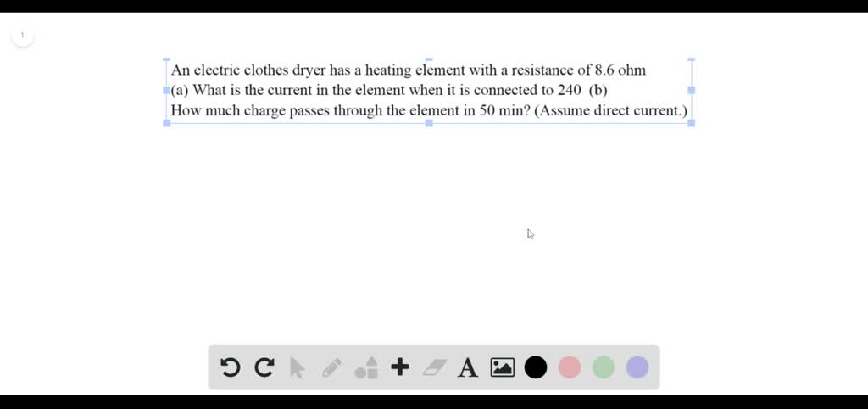This screenshot has height=409, width=868.
Task: Choose the pink color swatch
Action: tap(569, 367)
